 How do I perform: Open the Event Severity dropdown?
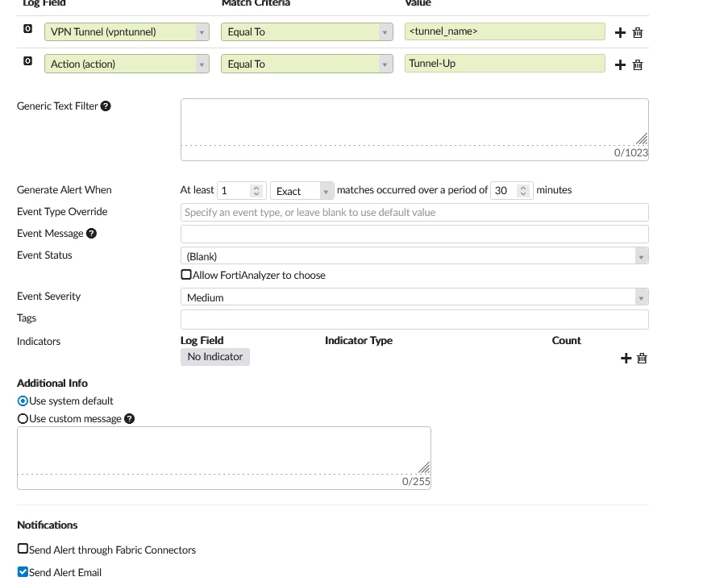(414, 297)
